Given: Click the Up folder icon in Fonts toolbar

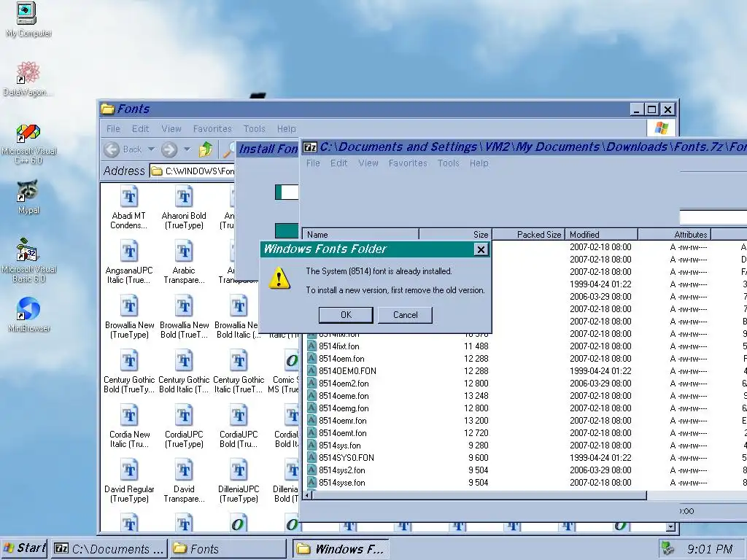Looking at the screenshot, I should click(x=206, y=149).
